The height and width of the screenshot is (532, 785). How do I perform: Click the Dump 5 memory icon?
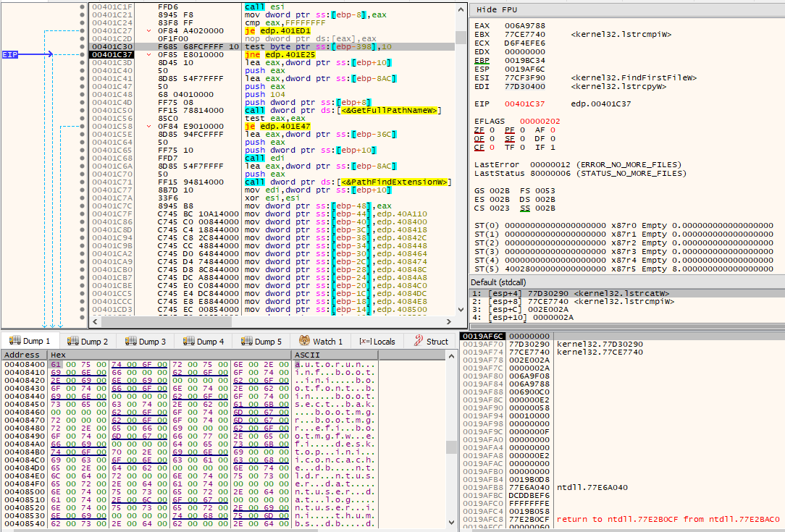pos(247,341)
